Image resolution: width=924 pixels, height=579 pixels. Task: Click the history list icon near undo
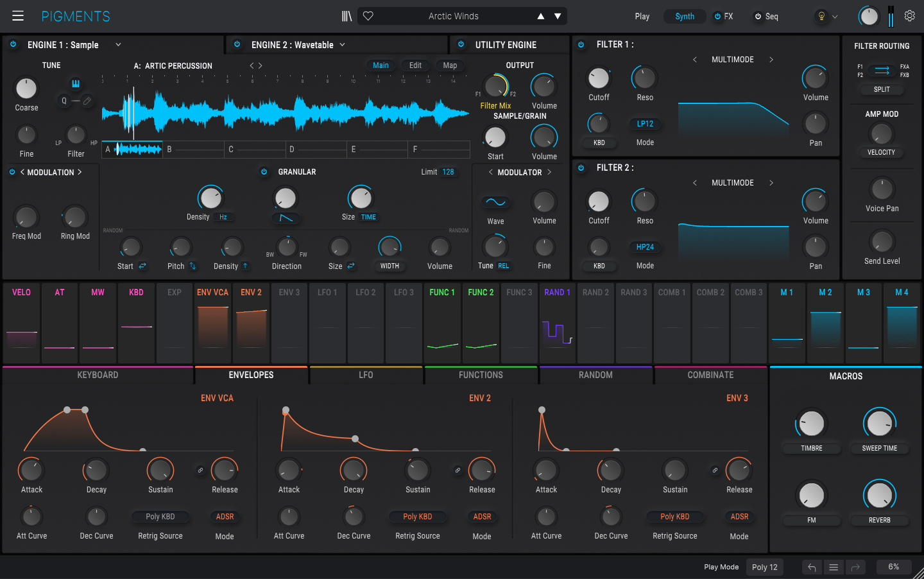(x=834, y=567)
